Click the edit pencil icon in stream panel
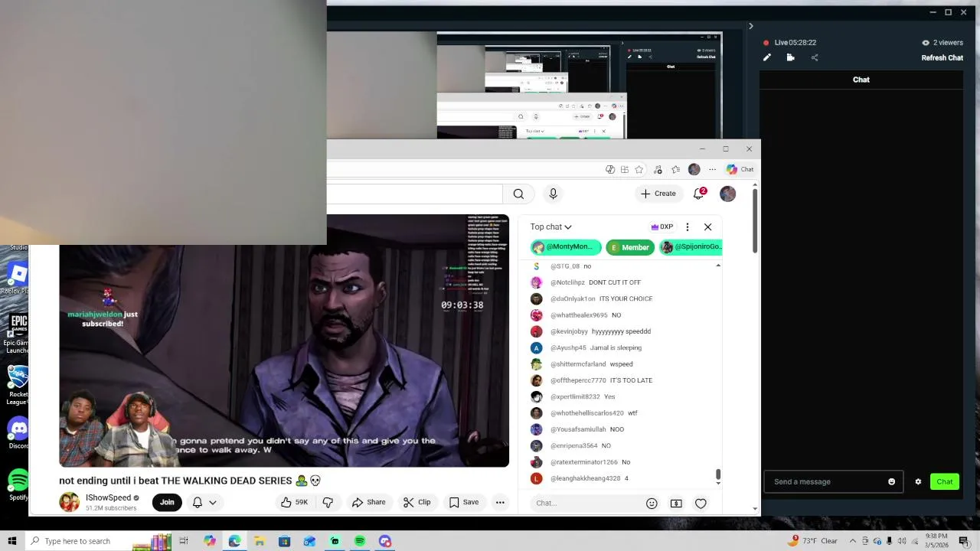The image size is (980, 551). (767, 57)
